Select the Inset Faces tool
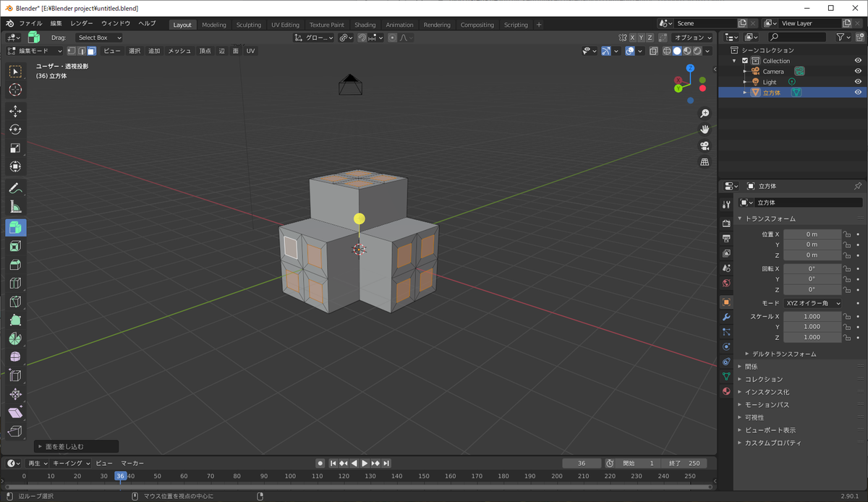The width and height of the screenshot is (868, 502). [x=15, y=247]
